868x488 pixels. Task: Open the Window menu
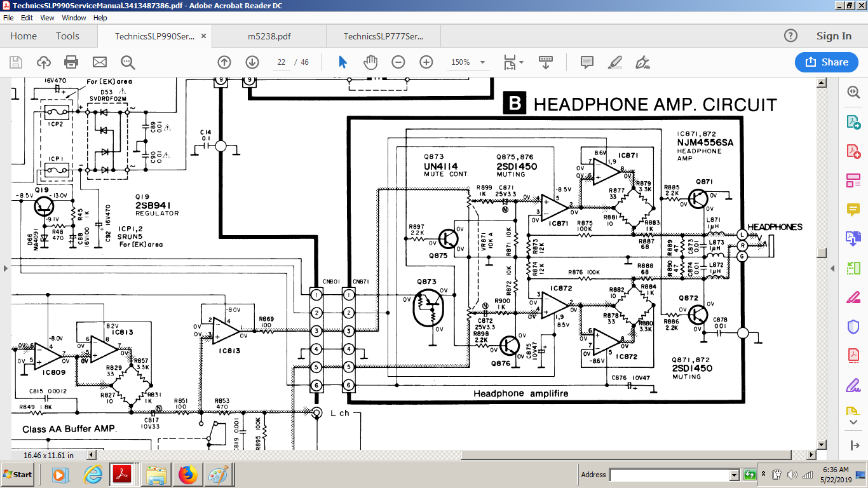click(x=74, y=18)
